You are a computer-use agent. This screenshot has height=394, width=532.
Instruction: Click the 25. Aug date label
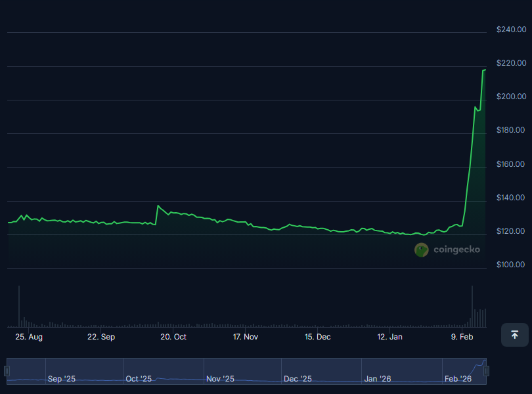pyautogui.click(x=29, y=337)
